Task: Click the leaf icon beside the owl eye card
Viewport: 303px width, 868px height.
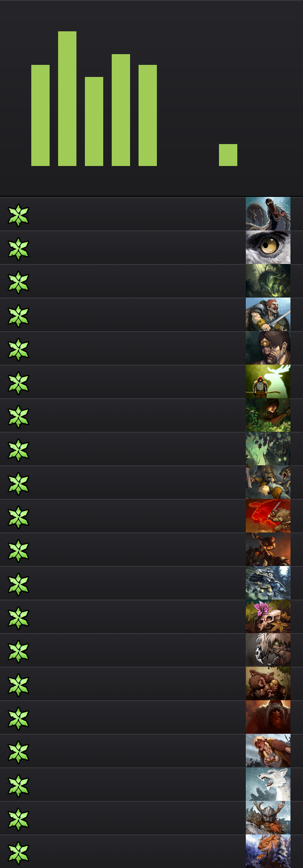Action: click(x=18, y=249)
